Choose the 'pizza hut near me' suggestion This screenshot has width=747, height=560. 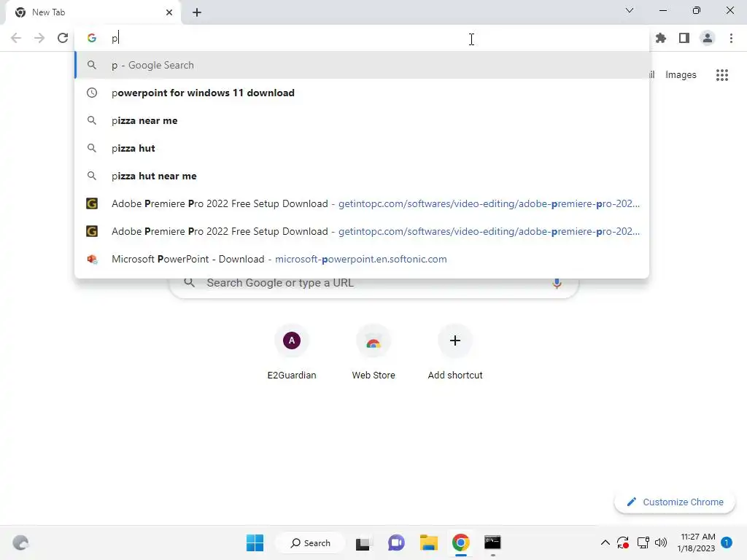coord(362,176)
